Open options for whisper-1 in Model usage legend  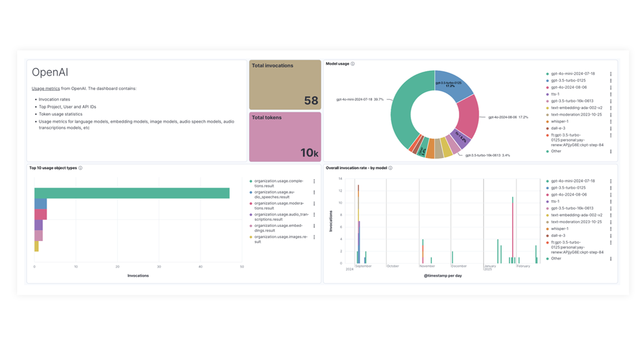click(611, 121)
